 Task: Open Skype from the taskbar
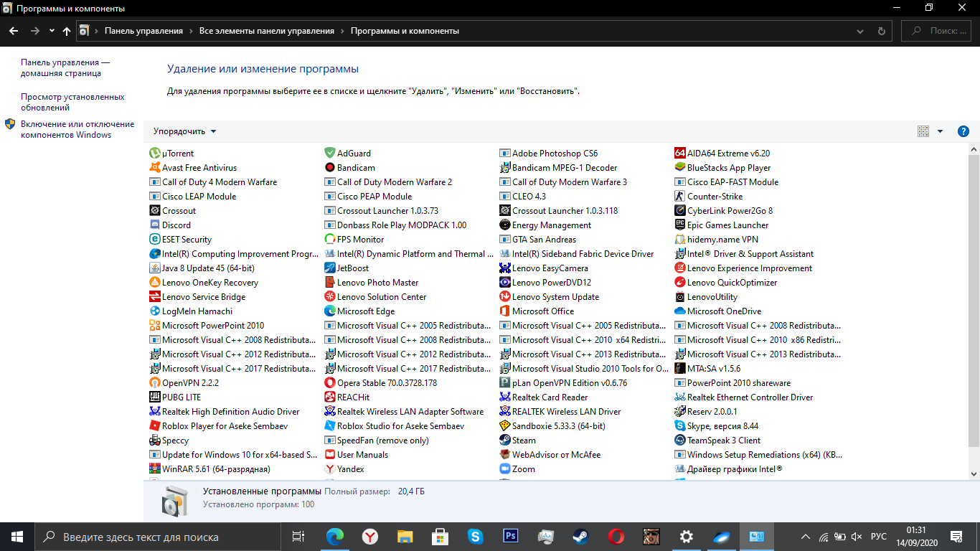[475, 537]
